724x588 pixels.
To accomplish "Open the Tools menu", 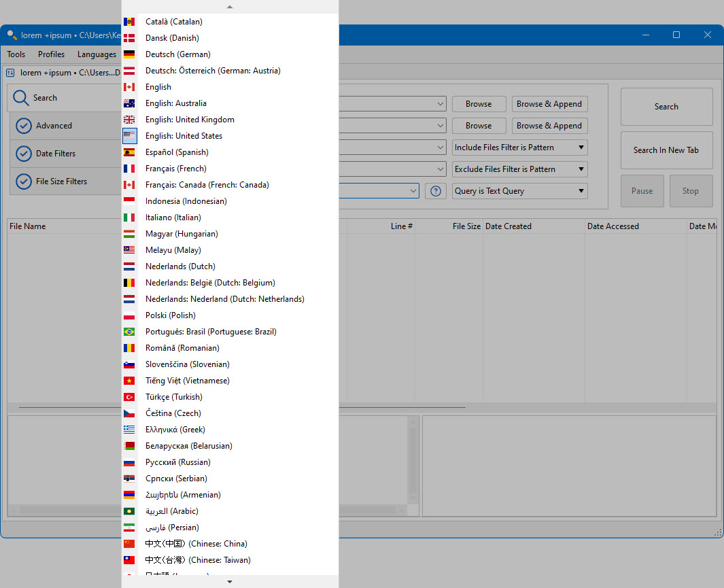I will pyautogui.click(x=16, y=54).
